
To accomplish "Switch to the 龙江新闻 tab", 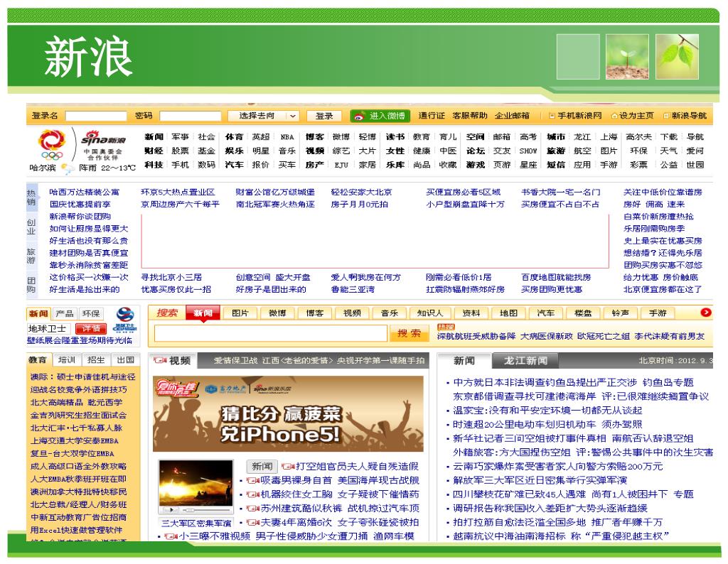I will tap(525, 360).
